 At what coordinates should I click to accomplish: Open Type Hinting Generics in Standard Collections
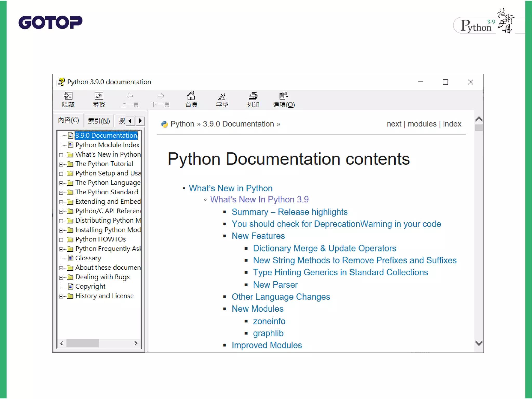point(341,272)
